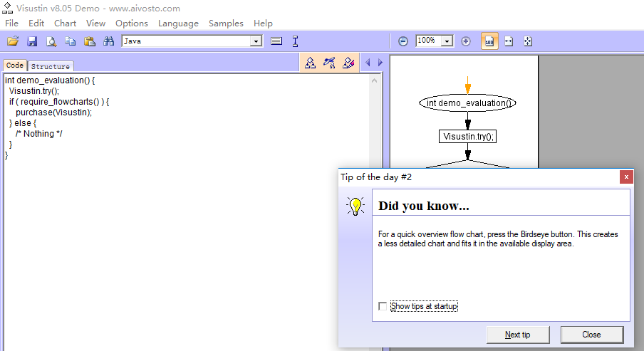
Task: Click the } else { code line
Action: coord(23,123)
